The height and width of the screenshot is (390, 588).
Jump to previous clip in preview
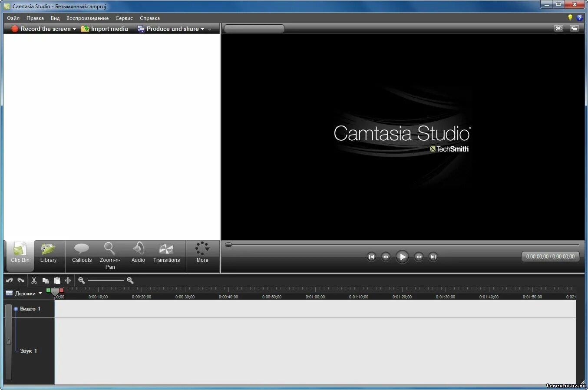click(x=371, y=257)
